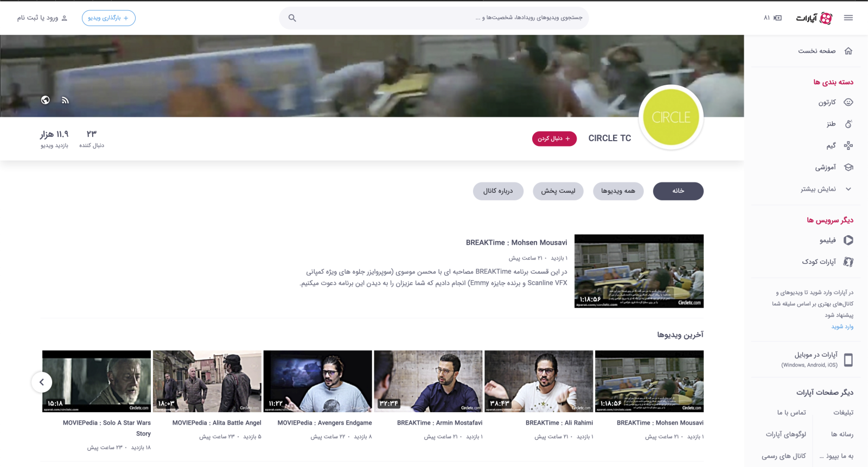Open home page icon in sidebar
The image size is (868, 467).
point(848,51)
